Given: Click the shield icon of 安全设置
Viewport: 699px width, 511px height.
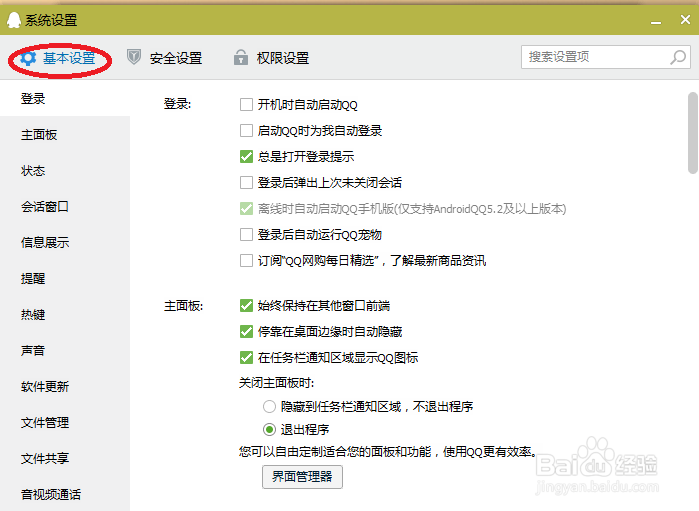Looking at the screenshot, I should (x=134, y=57).
